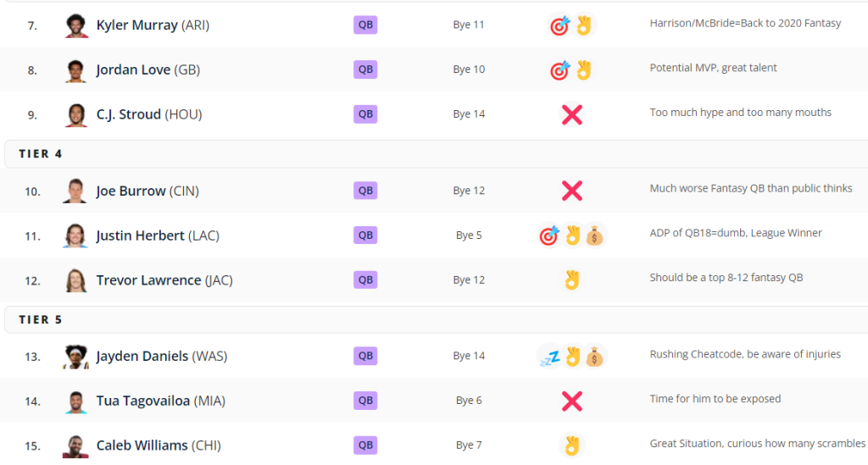Collapse the TIER 4 section header

41,154
